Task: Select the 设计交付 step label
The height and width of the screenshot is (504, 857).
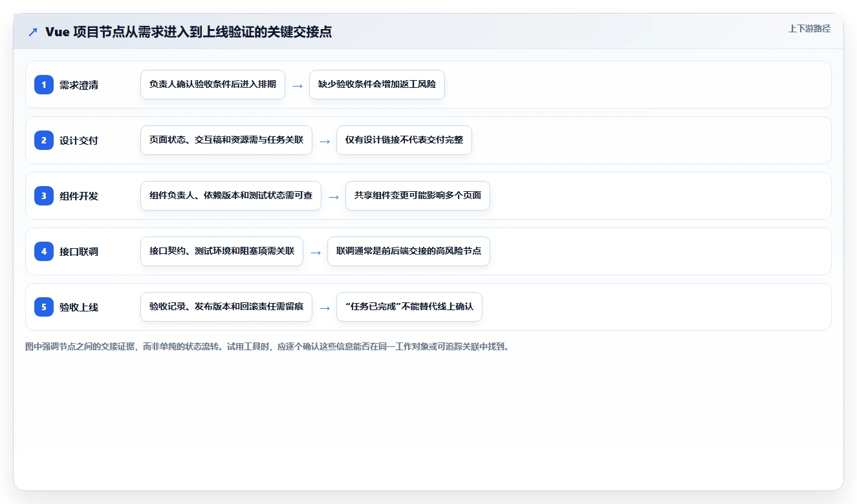Action: [x=79, y=140]
